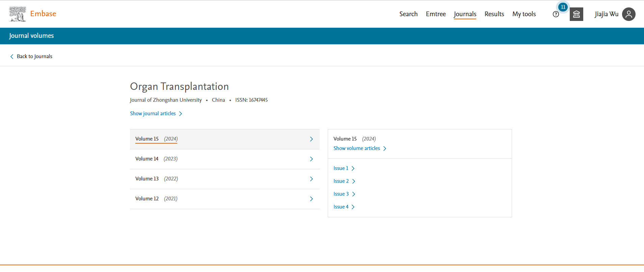
Task: Open the Search menu item
Action: tap(408, 14)
